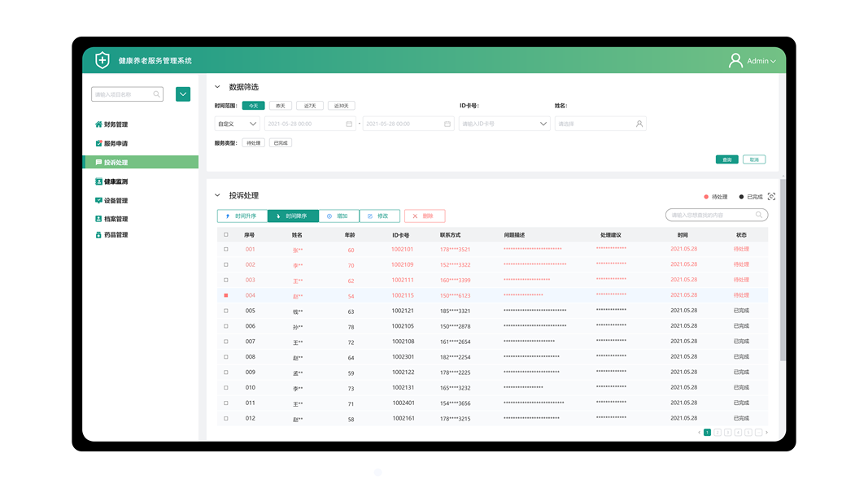Viewport: 868px width, 488px height.
Task: Uncheck the selected row 004 checkbox
Action: click(x=226, y=295)
